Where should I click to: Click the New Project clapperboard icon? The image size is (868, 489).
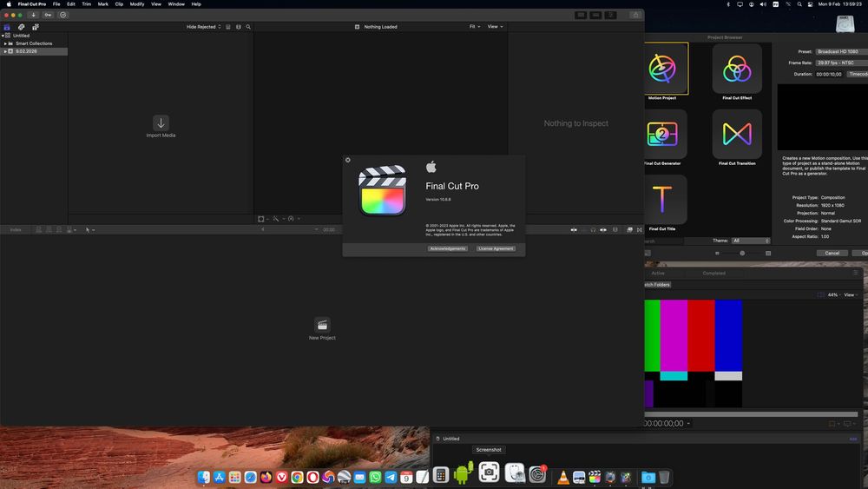click(322, 325)
